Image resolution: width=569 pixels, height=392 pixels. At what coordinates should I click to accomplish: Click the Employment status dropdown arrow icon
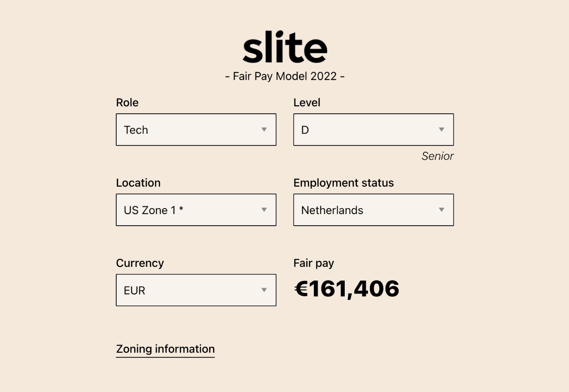tap(441, 210)
